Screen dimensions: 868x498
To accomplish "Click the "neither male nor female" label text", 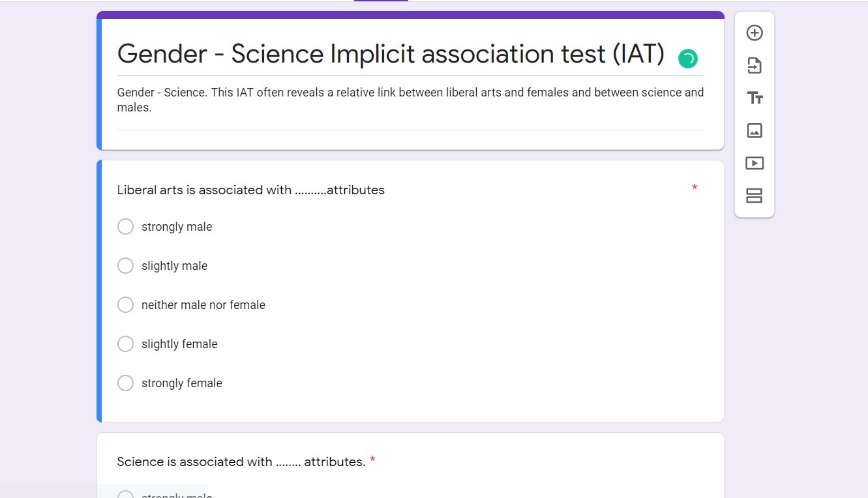I will [x=203, y=305].
